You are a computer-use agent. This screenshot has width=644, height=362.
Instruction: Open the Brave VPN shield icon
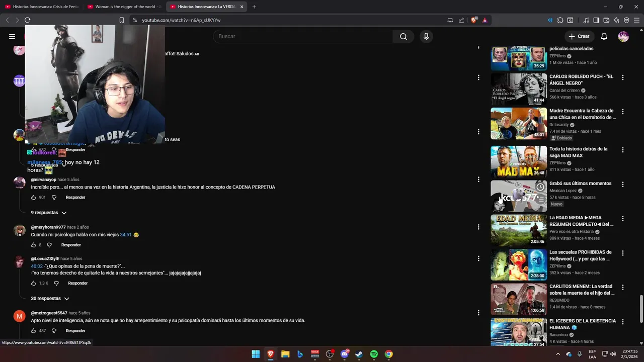[626, 20]
